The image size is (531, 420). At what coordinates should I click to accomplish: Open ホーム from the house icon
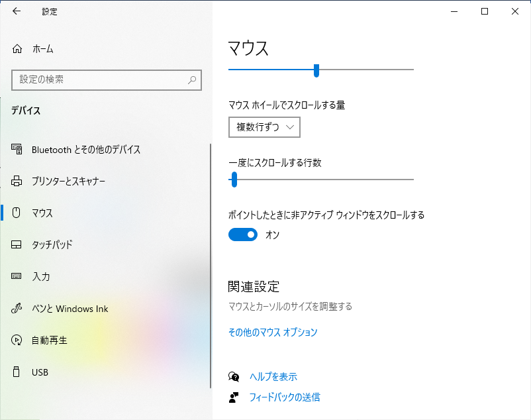[x=17, y=49]
